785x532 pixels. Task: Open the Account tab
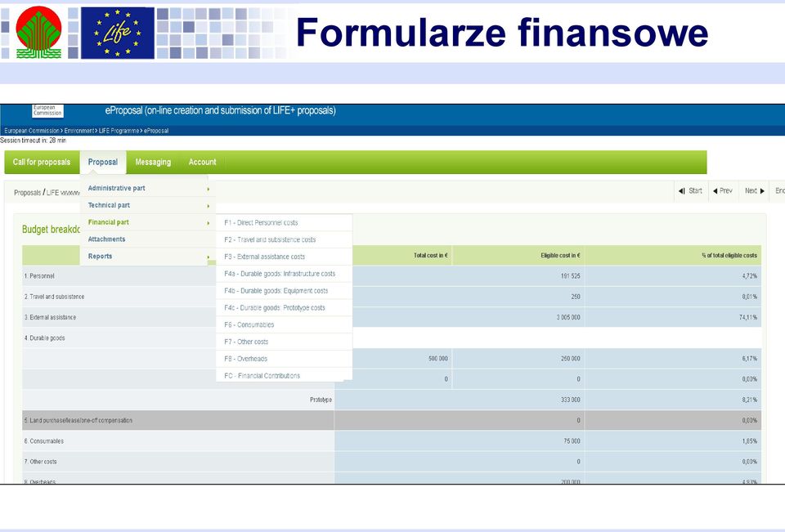[x=202, y=162]
